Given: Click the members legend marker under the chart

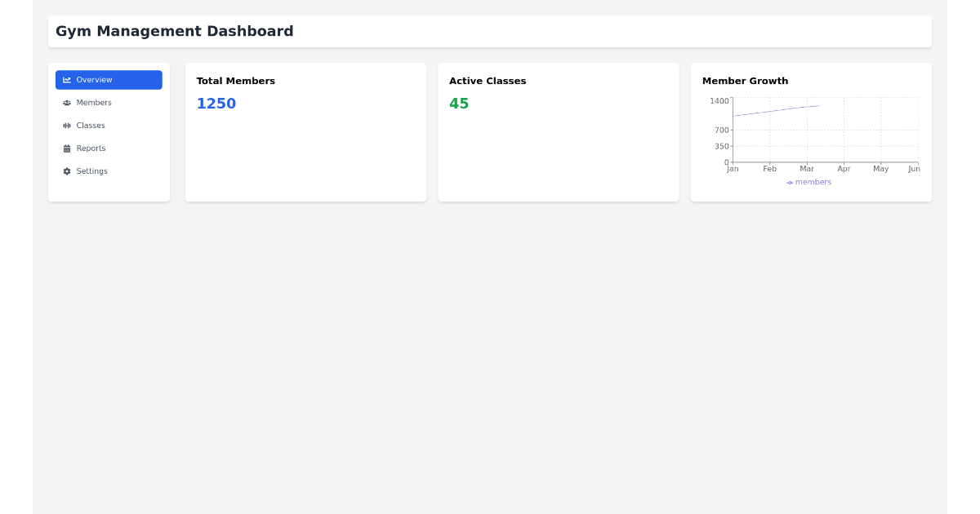Looking at the screenshot, I should (789, 182).
